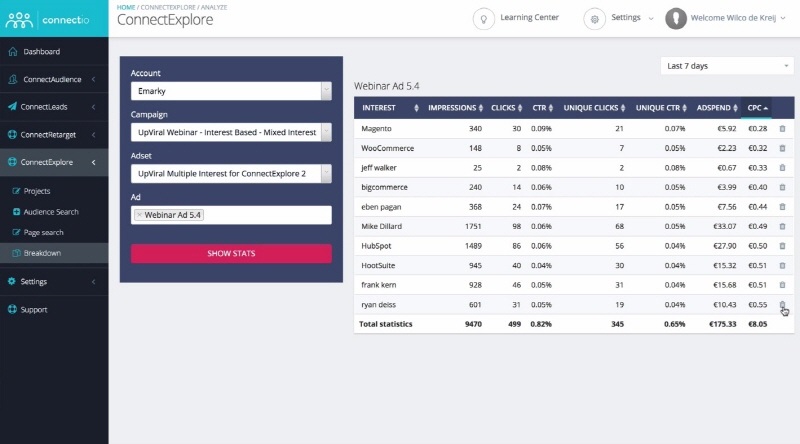Delete the ryan deiss row

[782, 305]
